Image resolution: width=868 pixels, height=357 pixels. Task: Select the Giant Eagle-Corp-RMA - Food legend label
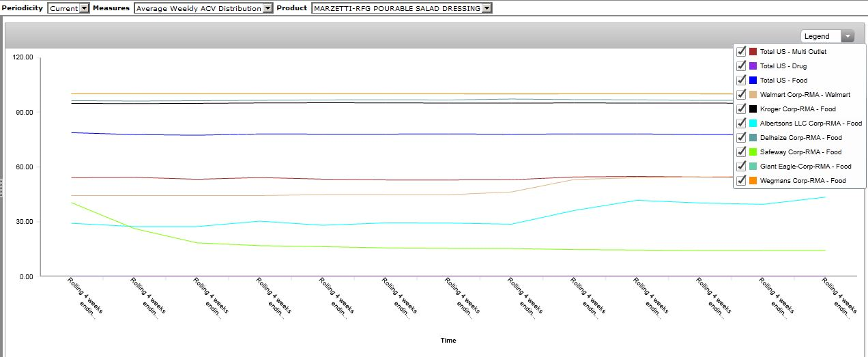pos(805,167)
